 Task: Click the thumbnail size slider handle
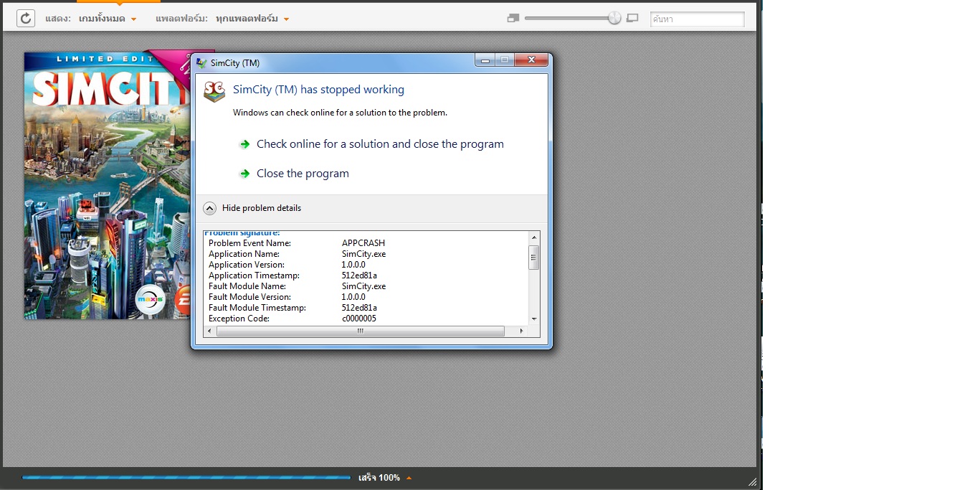(x=614, y=18)
